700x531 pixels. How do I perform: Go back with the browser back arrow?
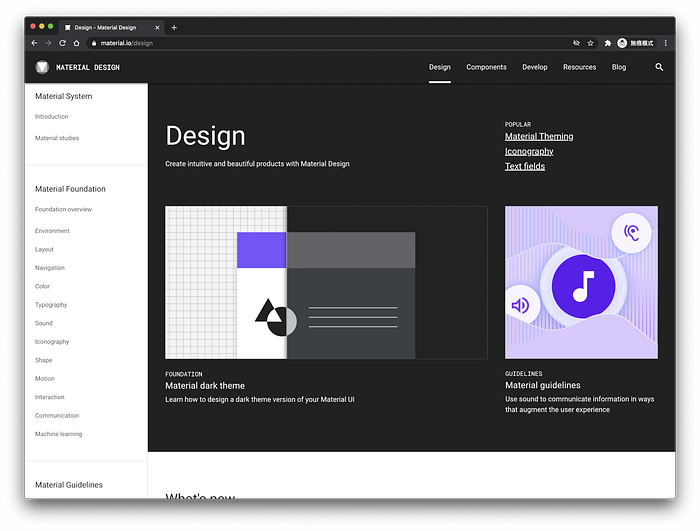tap(34, 43)
